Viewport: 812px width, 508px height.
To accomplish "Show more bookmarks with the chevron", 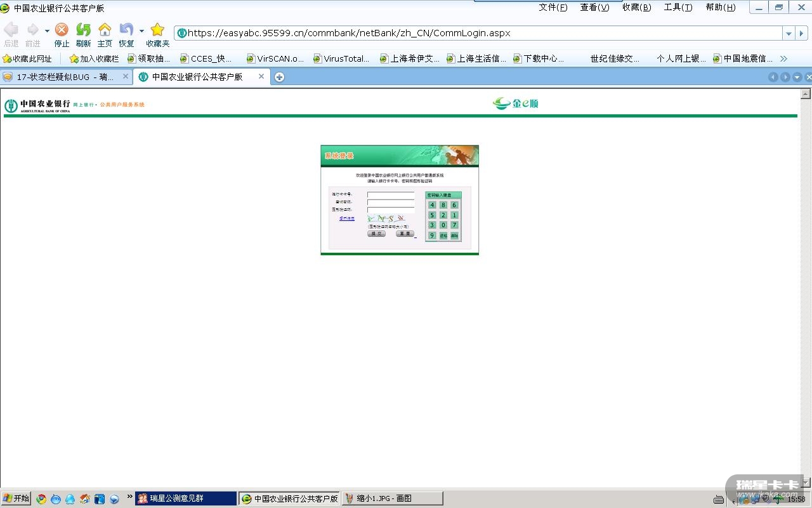I will [783, 58].
